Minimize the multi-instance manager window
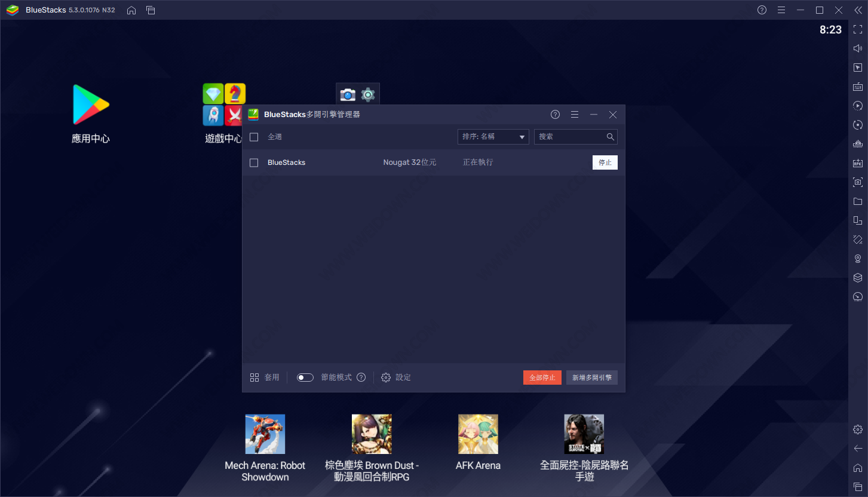The height and width of the screenshot is (497, 868). pos(594,115)
